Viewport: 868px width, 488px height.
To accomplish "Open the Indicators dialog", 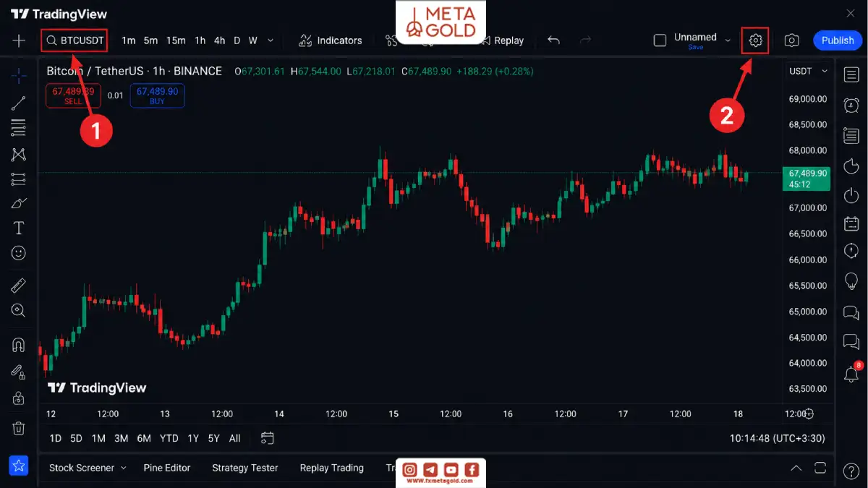I will [331, 40].
